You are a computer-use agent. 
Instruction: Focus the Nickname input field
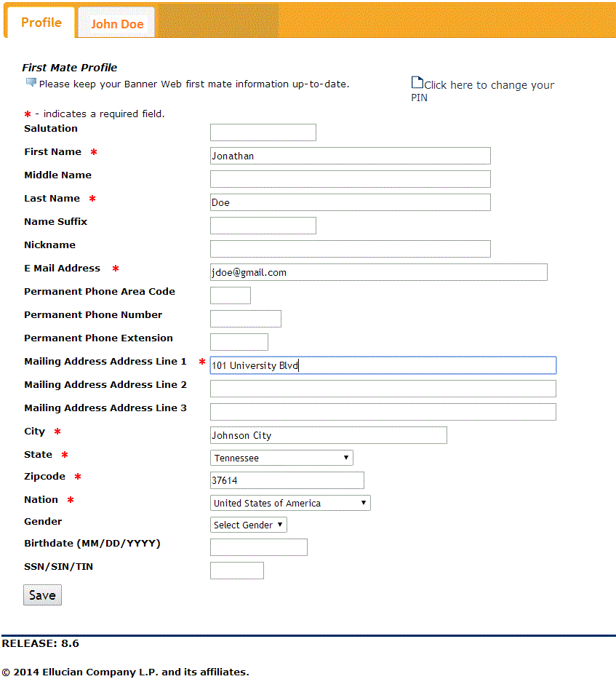coord(350,249)
